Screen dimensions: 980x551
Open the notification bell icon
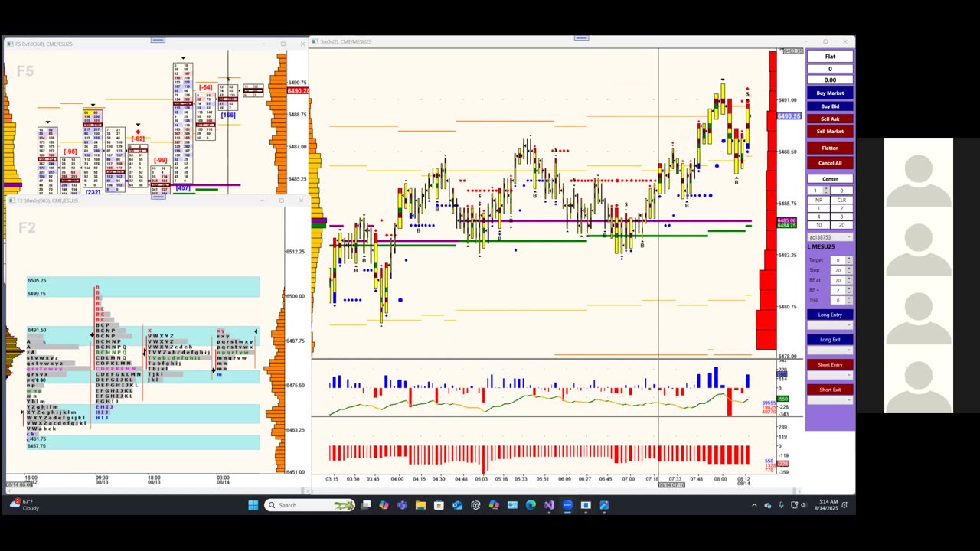click(x=844, y=505)
